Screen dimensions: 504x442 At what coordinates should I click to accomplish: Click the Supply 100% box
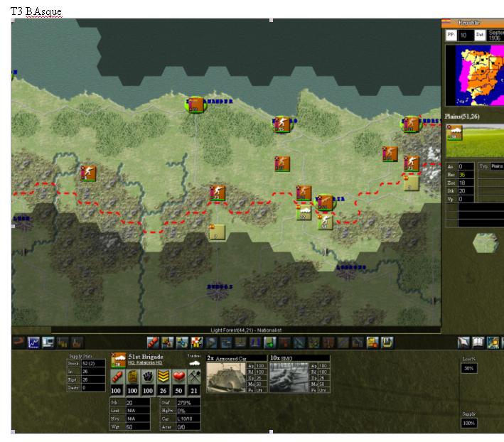click(x=469, y=423)
